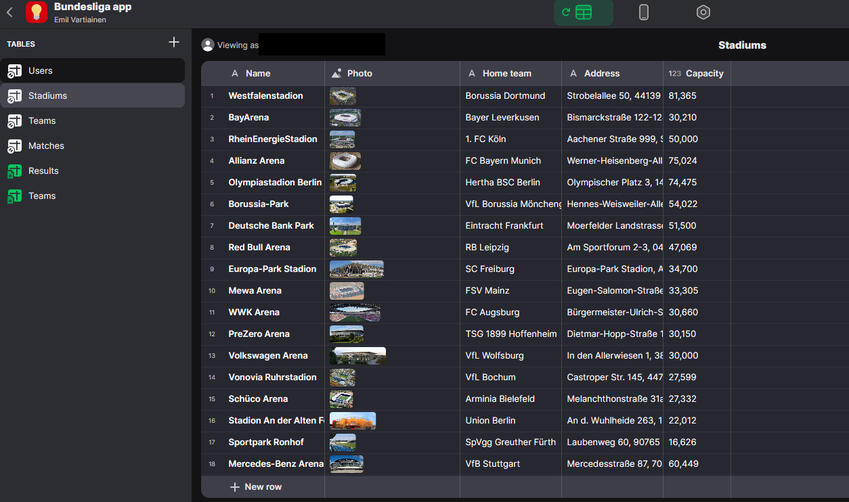Select the Deutsche Bank Park name cell
The height and width of the screenshot is (502, 849).
[x=273, y=226]
